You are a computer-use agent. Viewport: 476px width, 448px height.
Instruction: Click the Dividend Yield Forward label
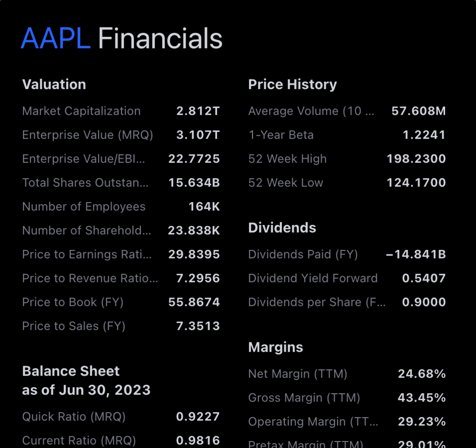pos(313,278)
